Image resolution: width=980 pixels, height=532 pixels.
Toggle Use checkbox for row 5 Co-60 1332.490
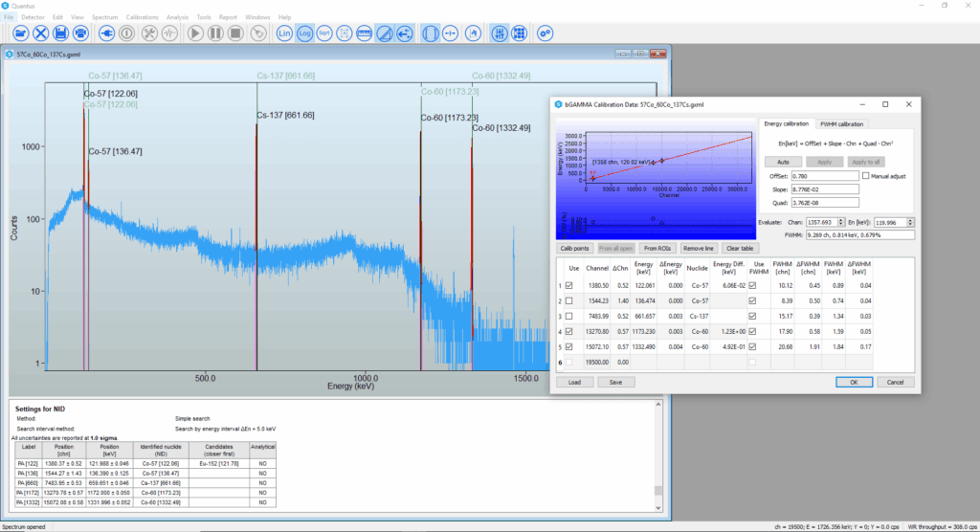tap(568, 347)
